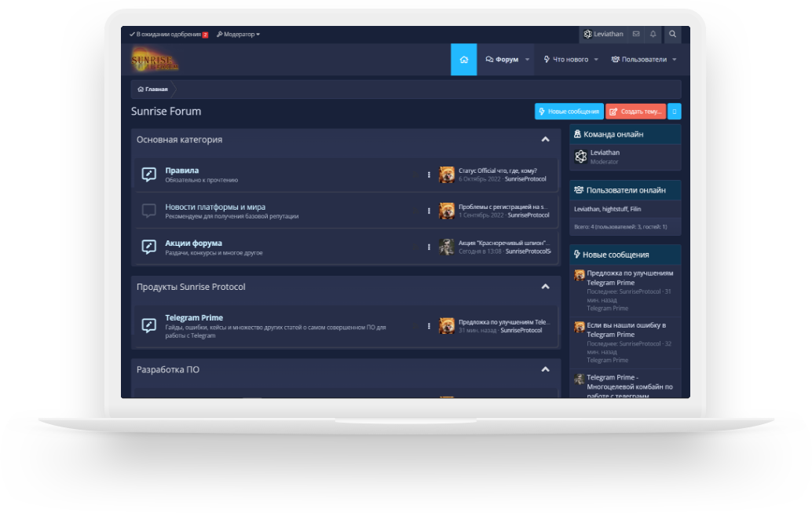Click the Создать тему button
The image size is (812, 513).
point(635,111)
